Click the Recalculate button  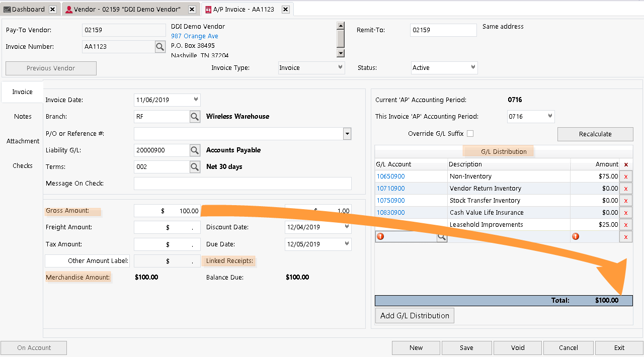595,134
